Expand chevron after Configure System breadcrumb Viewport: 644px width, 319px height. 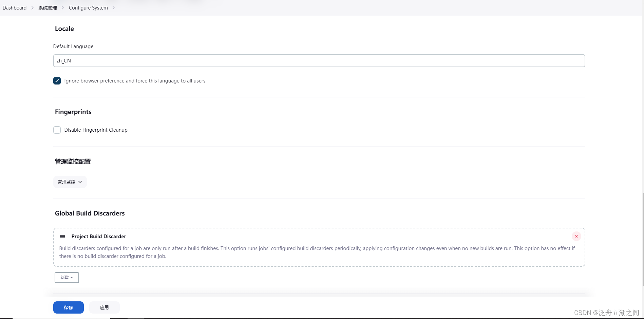point(114,8)
